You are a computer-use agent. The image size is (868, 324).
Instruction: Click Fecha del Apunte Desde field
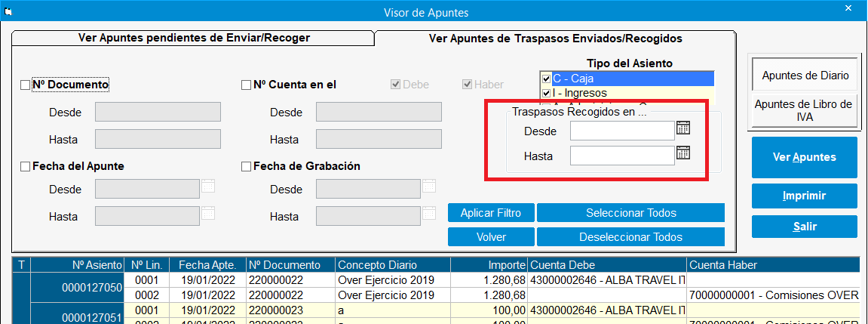pos(147,189)
